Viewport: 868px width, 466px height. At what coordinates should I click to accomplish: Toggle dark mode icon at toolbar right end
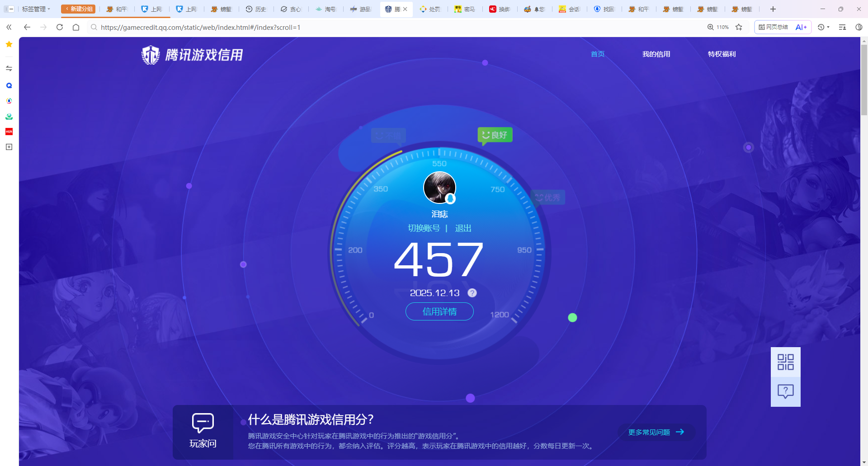(859, 27)
